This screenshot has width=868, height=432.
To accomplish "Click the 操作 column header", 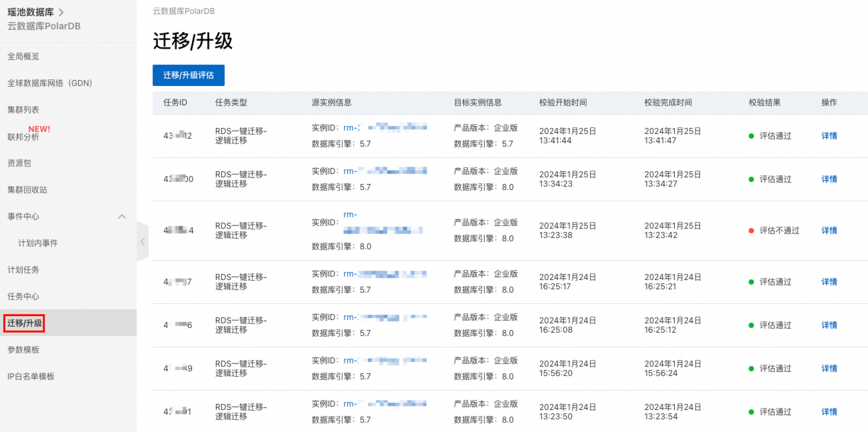I will 829,103.
